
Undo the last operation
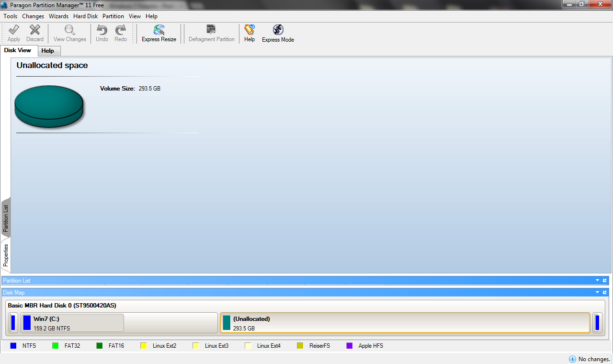102,34
